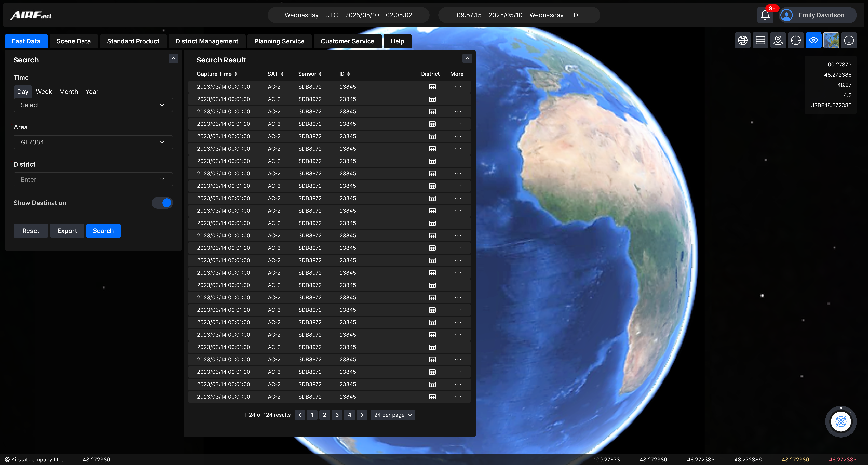Open the Time Select dropdown

(93, 105)
